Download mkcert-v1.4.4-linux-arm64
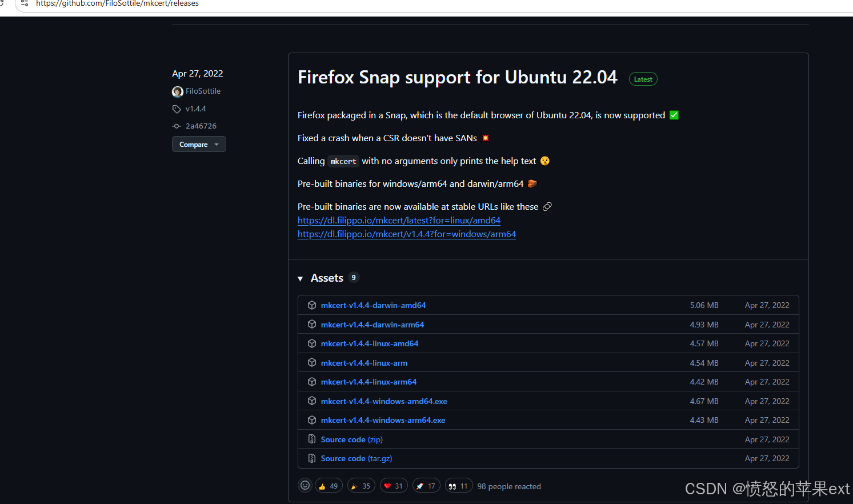Viewport: 853px width, 504px height. pyautogui.click(x=369, y=382)
